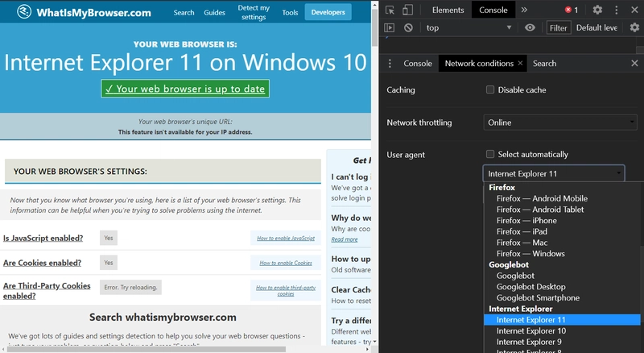
Task: Show the console sidebar icon
Action: point(390,27)
